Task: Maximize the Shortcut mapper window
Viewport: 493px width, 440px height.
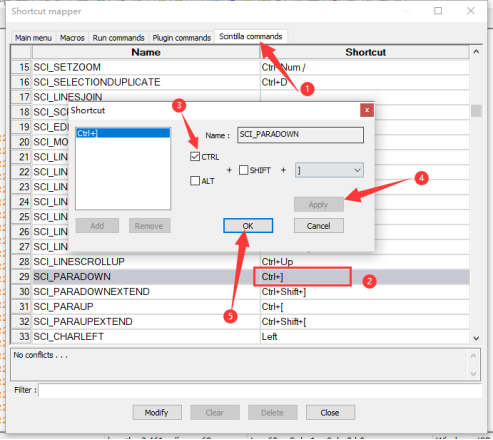Action: [x=438, y=11]
